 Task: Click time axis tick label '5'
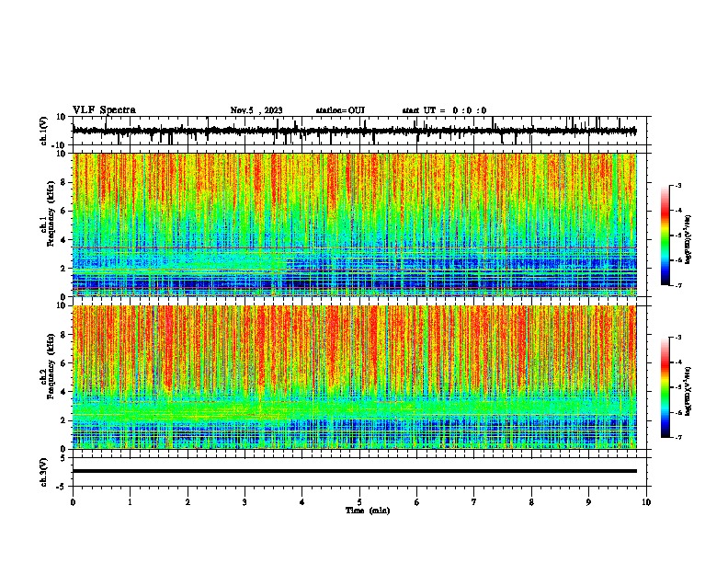pyautogui.click(x=359, y=502)
